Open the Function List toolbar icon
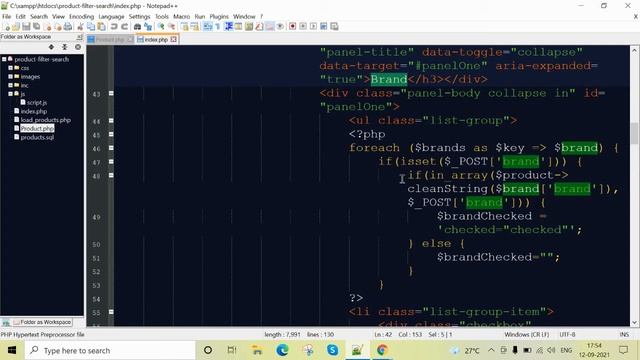The height and width of the screenshot is (360, 640). 259,27
